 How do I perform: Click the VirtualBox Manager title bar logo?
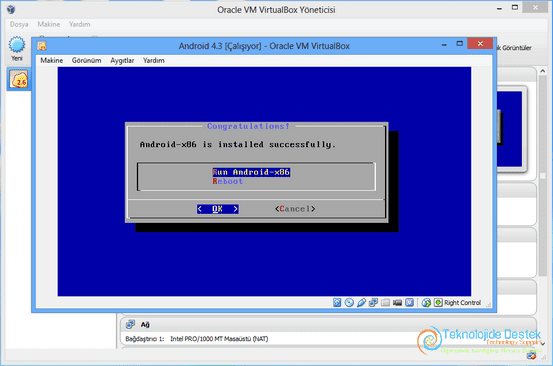[x=11, y=10]
